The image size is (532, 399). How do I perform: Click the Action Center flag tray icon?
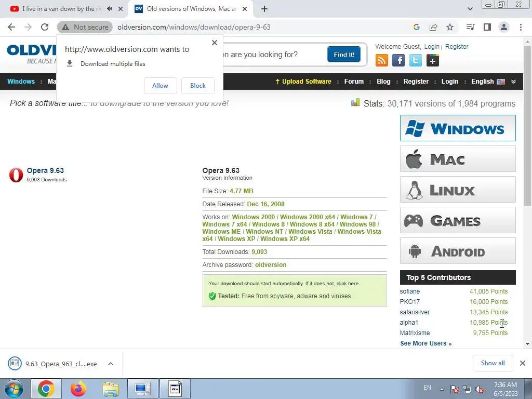click(x=454, y=390)
